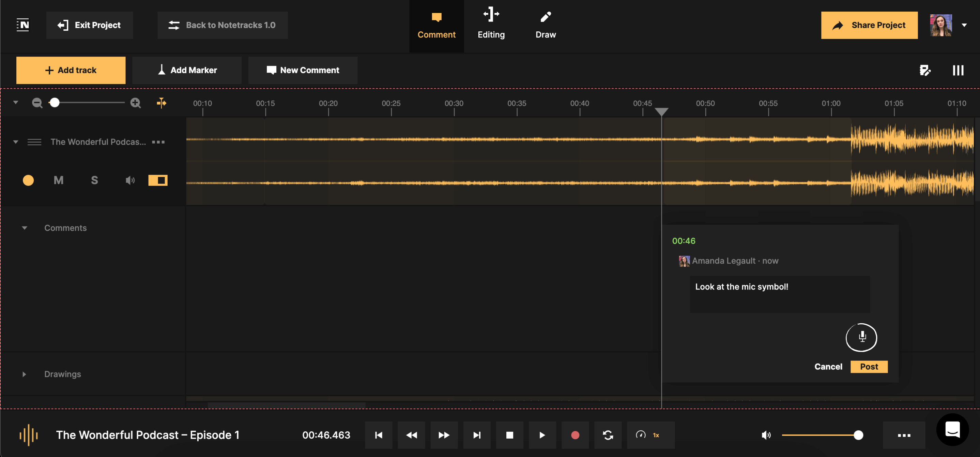Post the comment about the mic symbol
The width and height of the screenshot is (980, 457).
click(x=869, y=366)
